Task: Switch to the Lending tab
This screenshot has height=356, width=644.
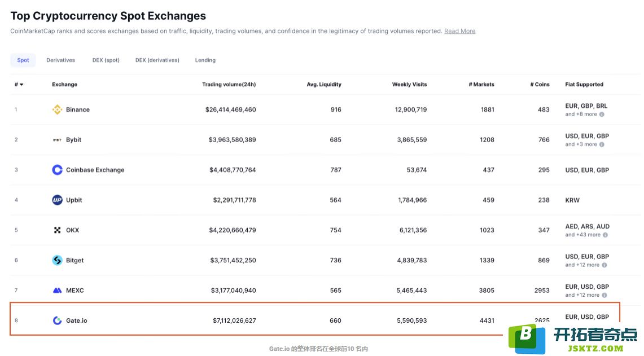Action: click(x=205, y=60)
